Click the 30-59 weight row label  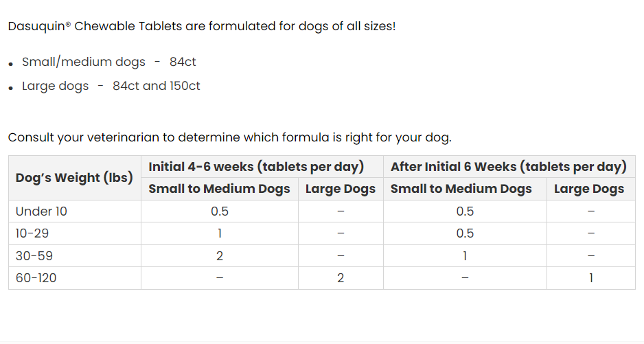tap(34, 255)
